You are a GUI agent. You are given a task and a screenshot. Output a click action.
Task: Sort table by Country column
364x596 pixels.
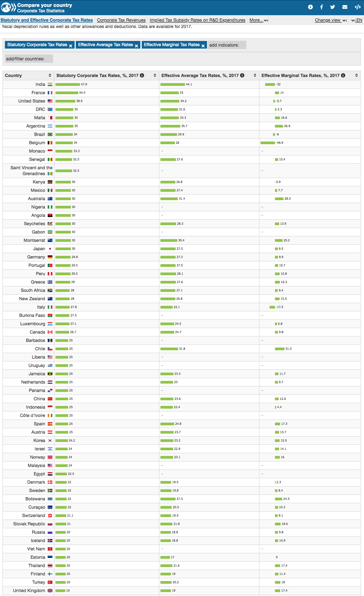[50, 76]
